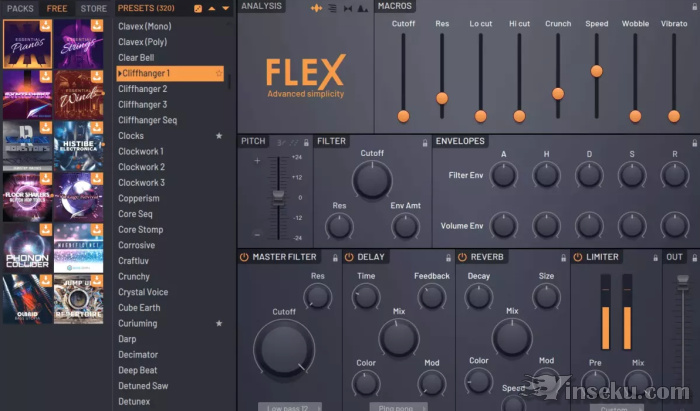
Task: Go to next preset with down arrow
Action: pos(225,8)
